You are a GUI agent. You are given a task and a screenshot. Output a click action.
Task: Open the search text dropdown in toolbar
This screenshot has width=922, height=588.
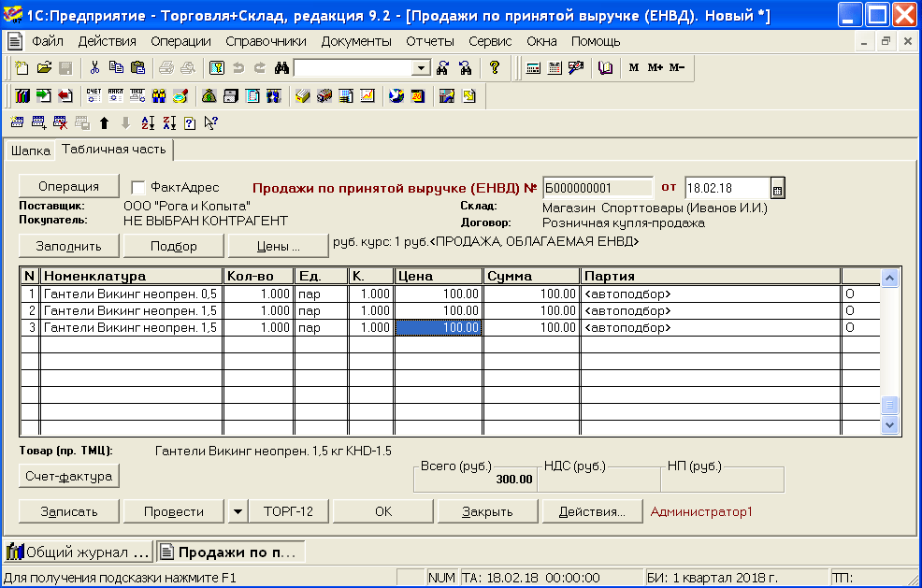(x=421, y=67)
